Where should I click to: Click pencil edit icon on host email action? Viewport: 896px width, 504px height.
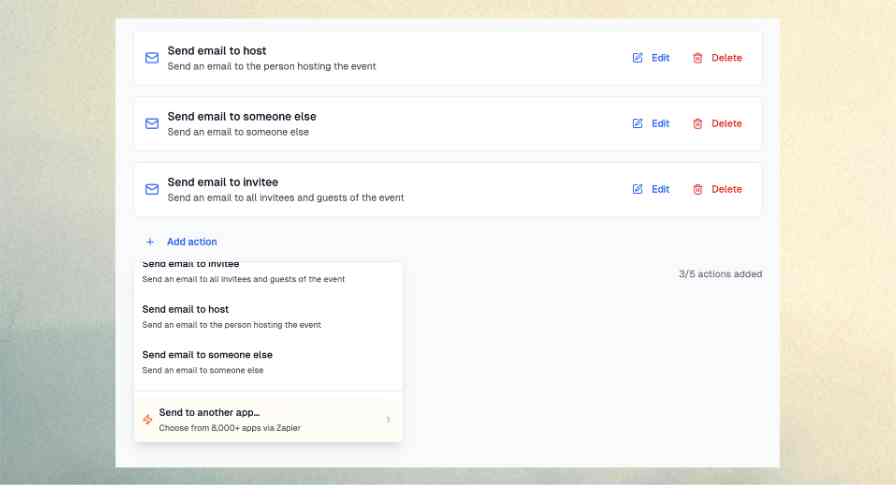click(638, 58)
